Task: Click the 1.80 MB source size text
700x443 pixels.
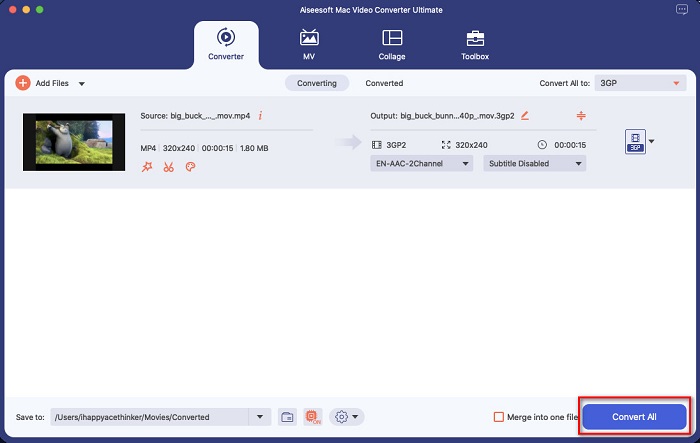Action: point(254,148)
